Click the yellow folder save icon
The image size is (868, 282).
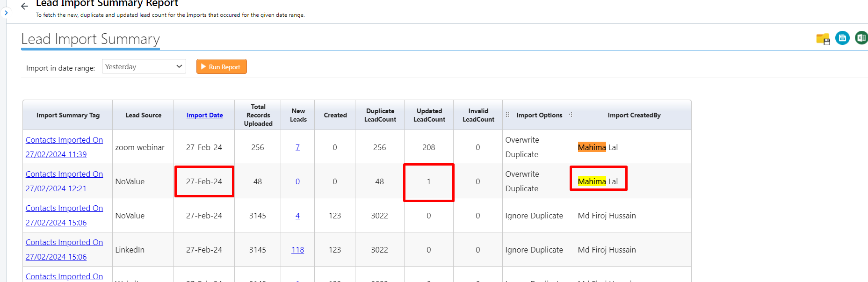pos(823,39)
